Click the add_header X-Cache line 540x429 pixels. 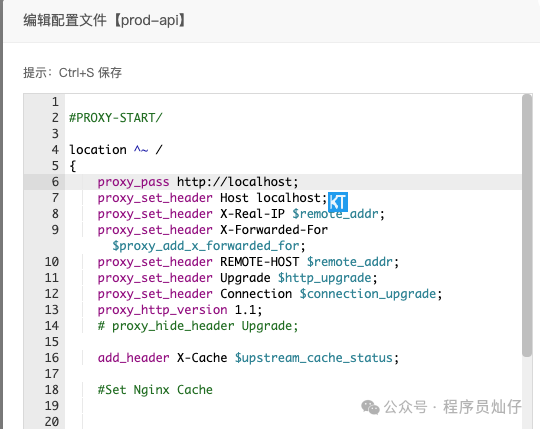[248, 358]
